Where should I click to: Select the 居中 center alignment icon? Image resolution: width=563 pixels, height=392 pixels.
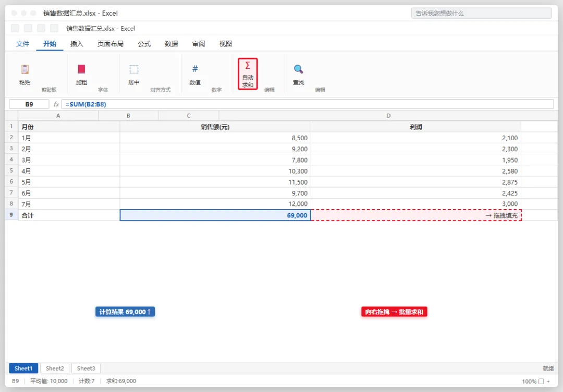coord(134,69)
